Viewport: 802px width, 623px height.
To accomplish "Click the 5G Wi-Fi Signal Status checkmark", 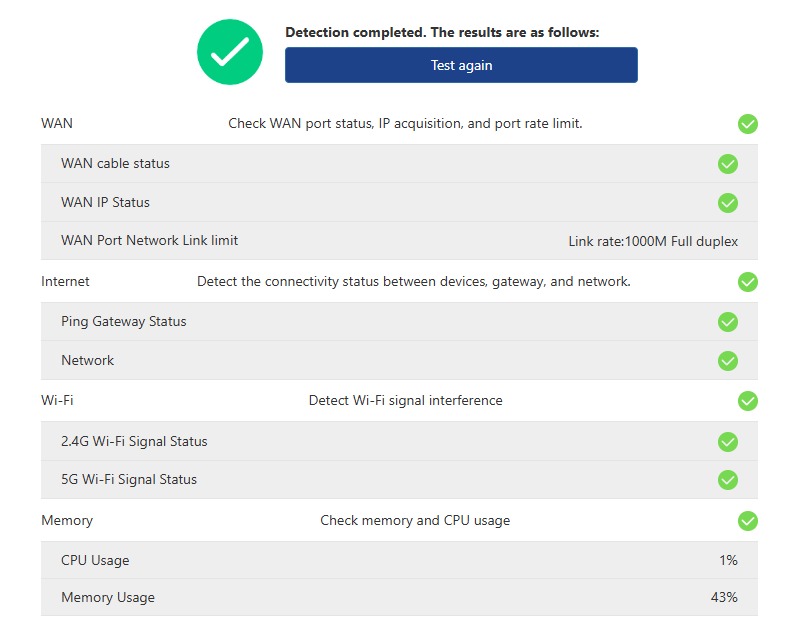I will (x=728, y=480).
